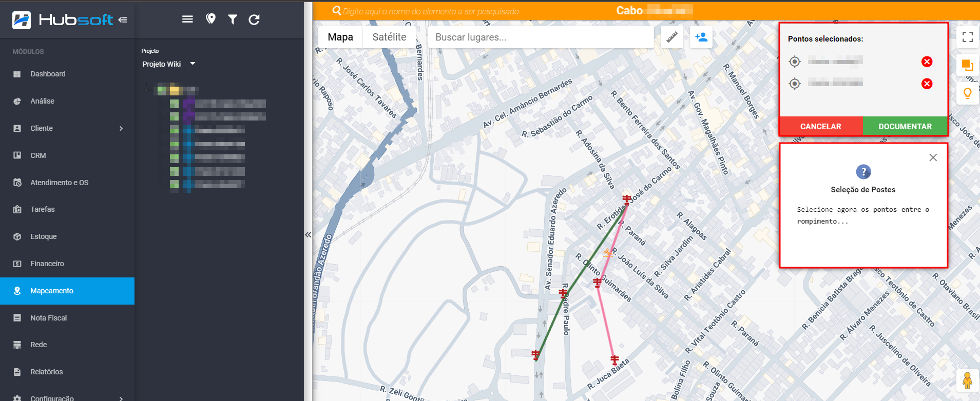980x401 pixels.
Task: Click the element search field in orange bar
Action: pyautogui.click(x=431, y=11)
